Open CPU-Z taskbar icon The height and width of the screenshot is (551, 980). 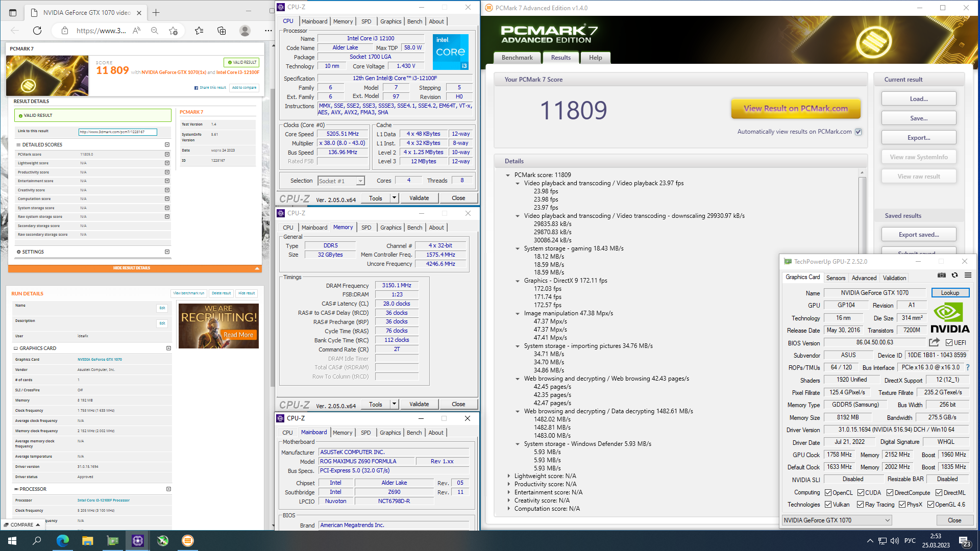[x=137, y=541]
